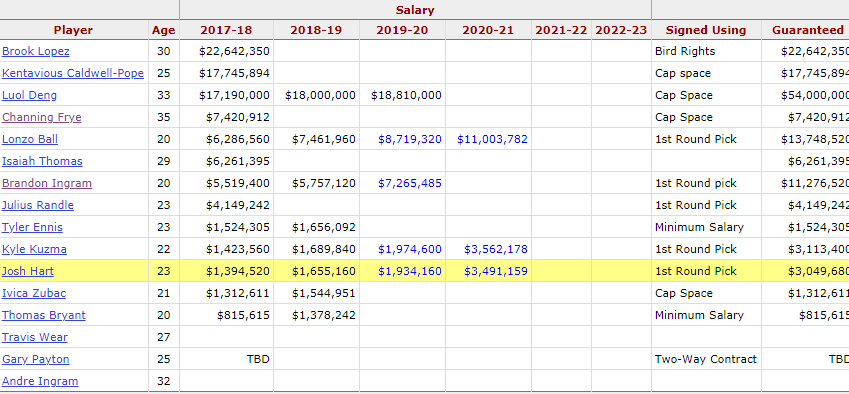Viewport: 849px width, 394px height.
Task: Click the Salary group header
Action: pos(415,10)
